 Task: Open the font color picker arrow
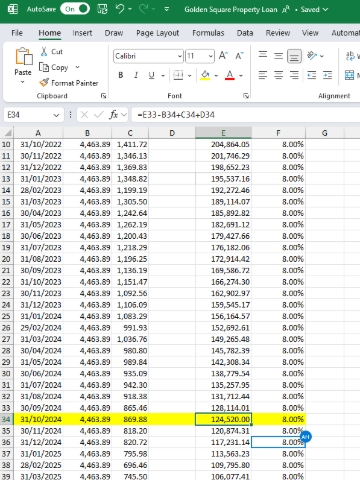(x=241, y=76)
